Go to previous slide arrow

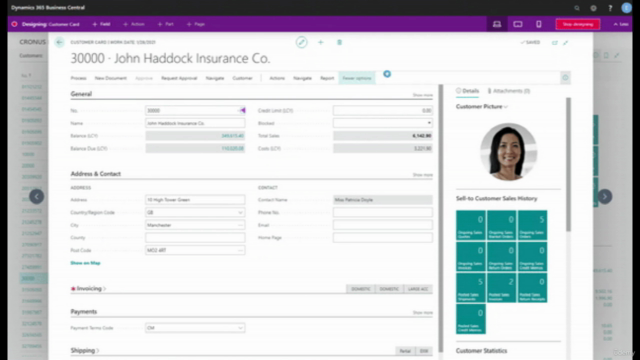36,197
